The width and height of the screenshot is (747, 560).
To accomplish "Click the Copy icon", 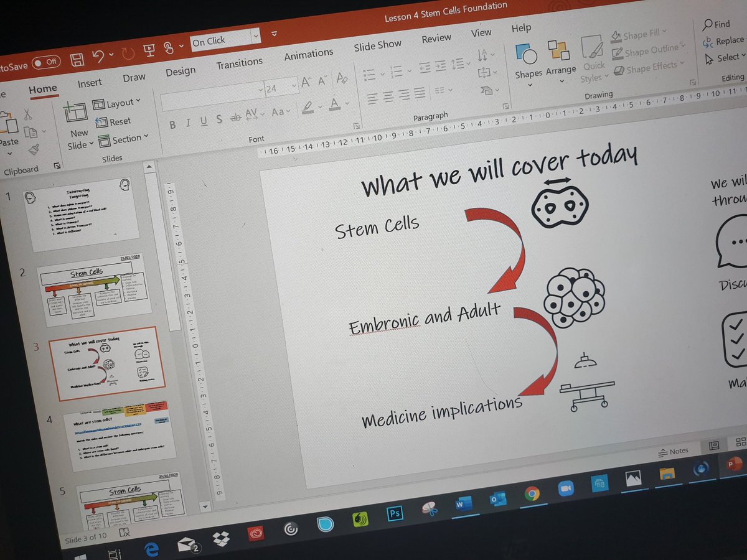I will click(30, 132).
